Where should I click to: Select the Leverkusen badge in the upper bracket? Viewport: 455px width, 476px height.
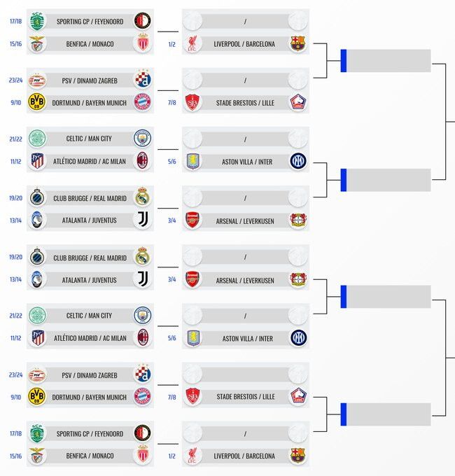[x=297, y=220]
